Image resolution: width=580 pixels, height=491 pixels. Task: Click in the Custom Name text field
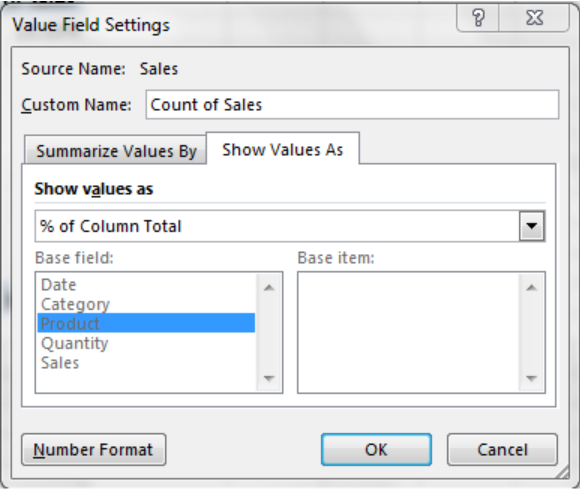click(x=352, y=105)
